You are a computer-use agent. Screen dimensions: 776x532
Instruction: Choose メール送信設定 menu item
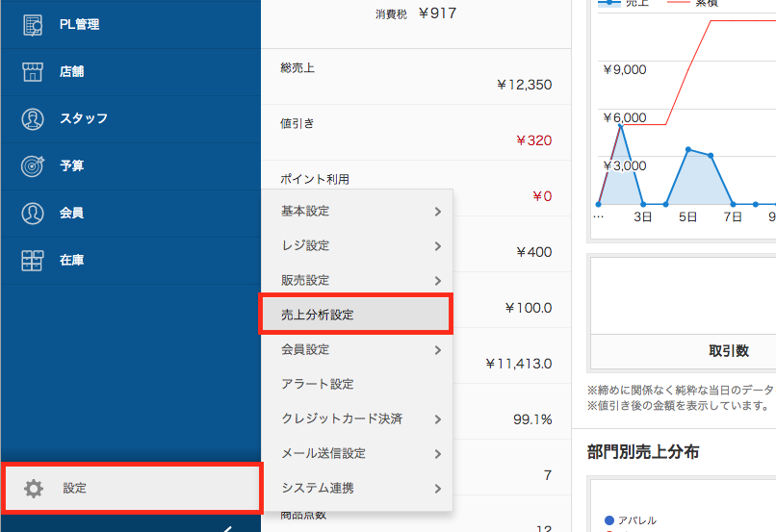pyautogui.click(x=323, y=453)
